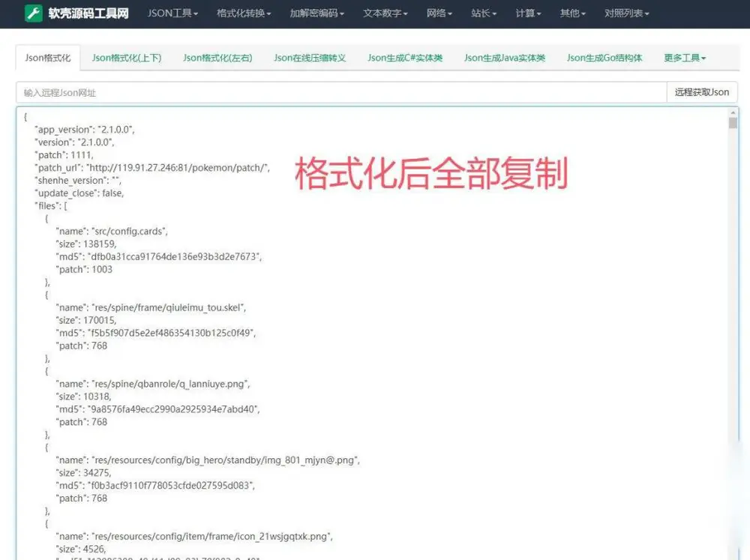The width and height of the screenshot is (750, 560).
Task: Click the "size": 10318 line
Action: point(84,397)
